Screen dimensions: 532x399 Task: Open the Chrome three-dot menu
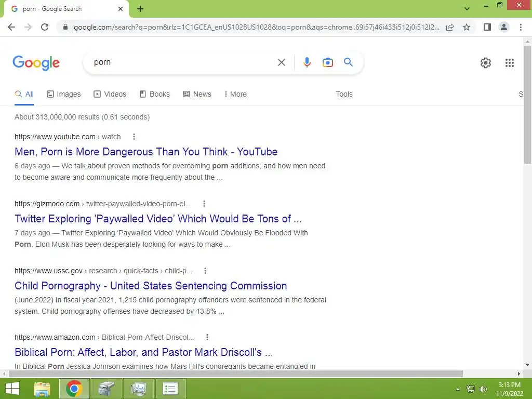pos(521,27)
